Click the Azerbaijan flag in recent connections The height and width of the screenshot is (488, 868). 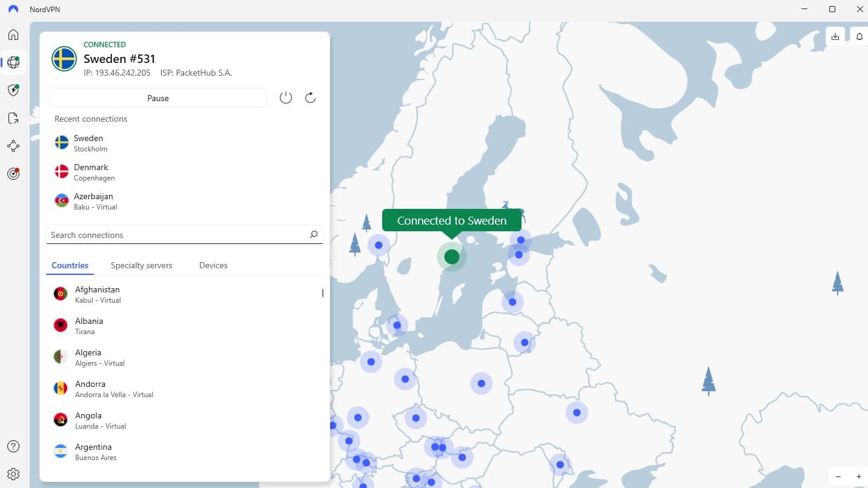pos(62,200)
